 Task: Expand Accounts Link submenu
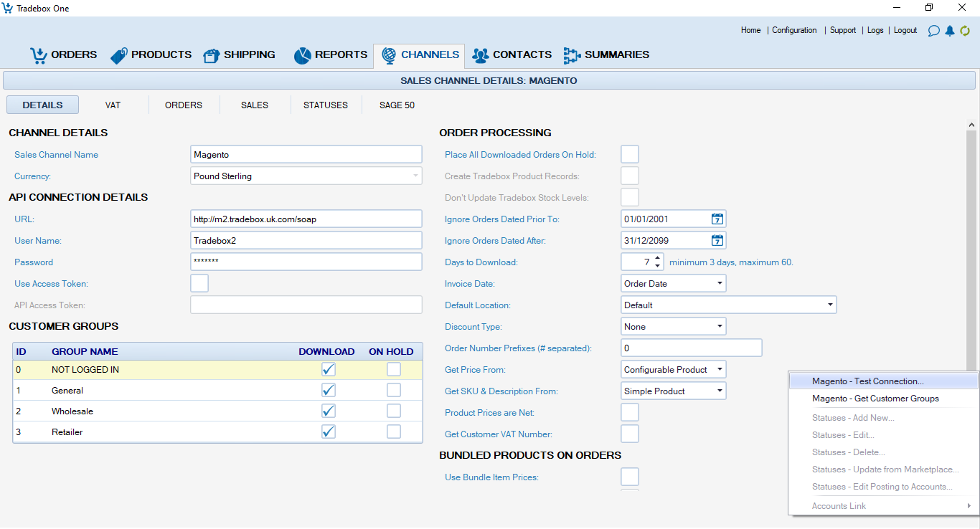883,506
